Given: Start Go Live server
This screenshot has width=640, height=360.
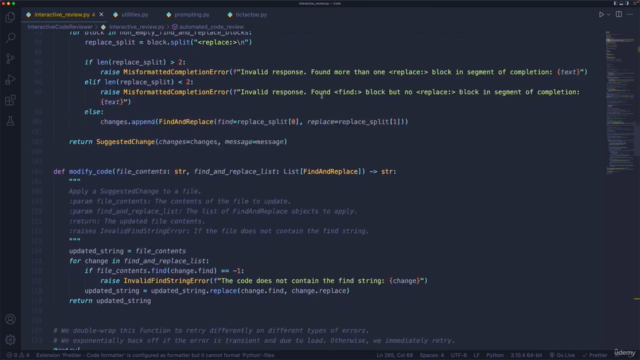Looking at the screenshot, I should click(x=562, y=355).
